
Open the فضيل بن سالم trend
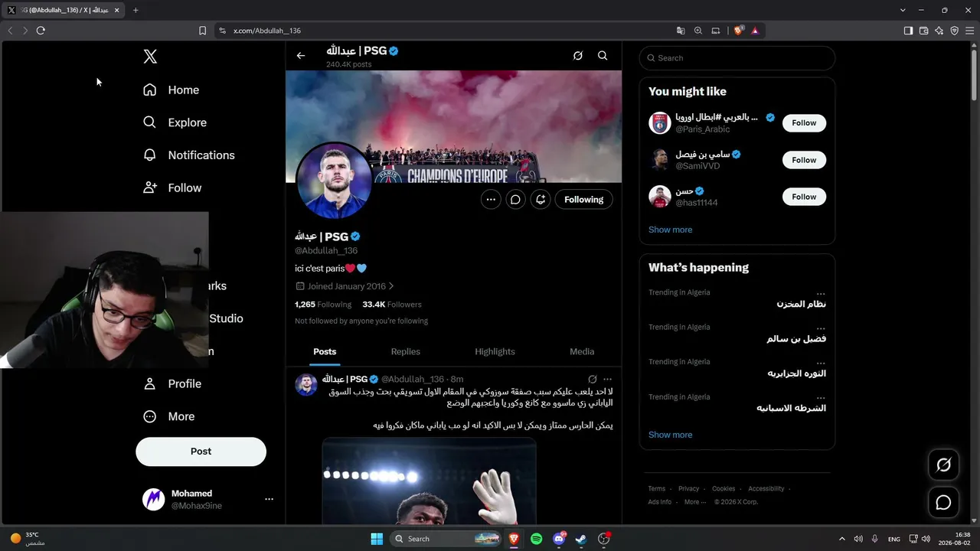click(x=796, y=339)
